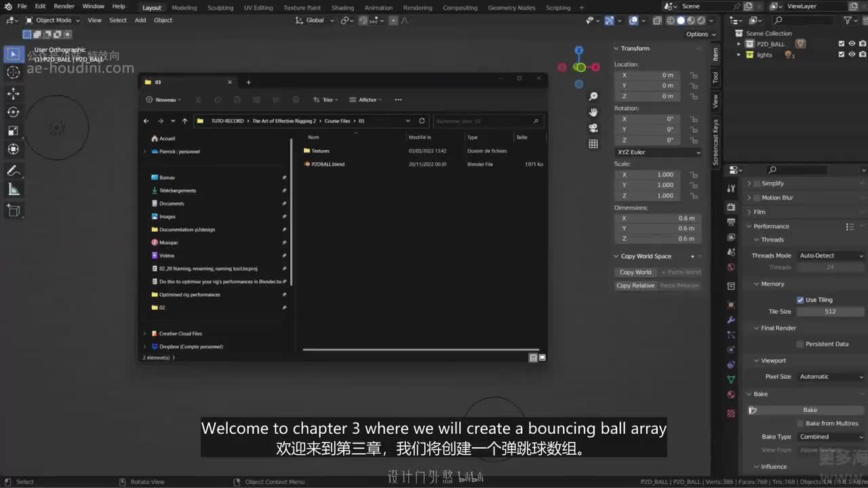868x488 pixels.
Task: Click the Tile Size 512 field
Action: [831, 312]
